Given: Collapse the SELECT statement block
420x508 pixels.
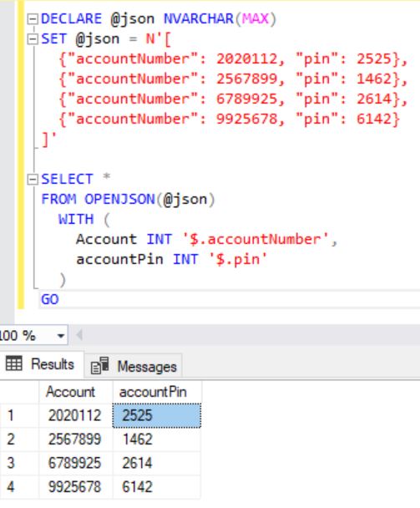Looking at the screenshot, I should tap(33, 179).
